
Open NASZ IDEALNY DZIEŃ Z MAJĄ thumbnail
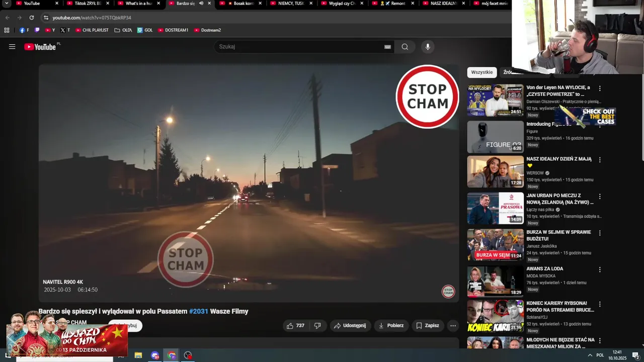click(x=495, y=171)
